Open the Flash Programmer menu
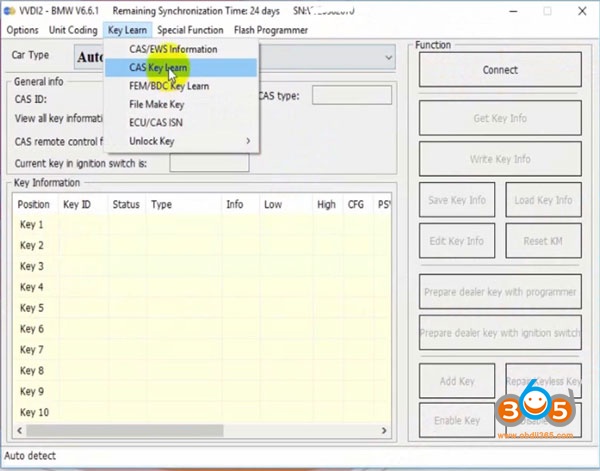 [x=271, y=30]
